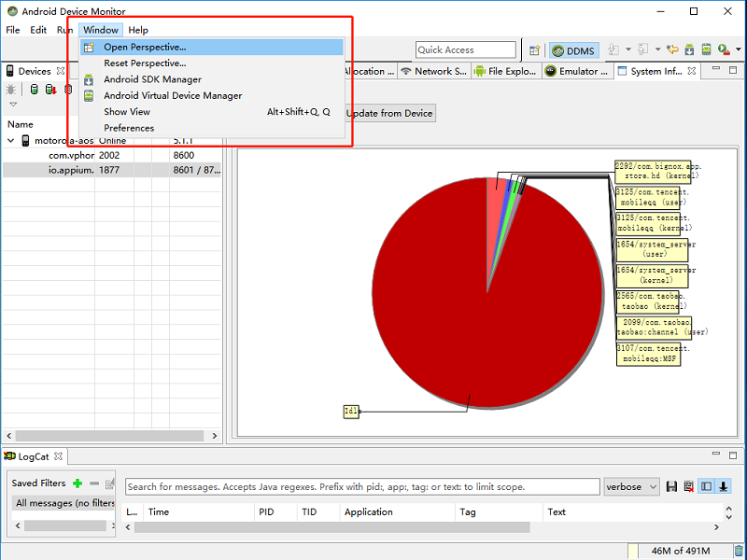
Task: Switch to the File Explorer tab
Action: [x=506, y=72]
